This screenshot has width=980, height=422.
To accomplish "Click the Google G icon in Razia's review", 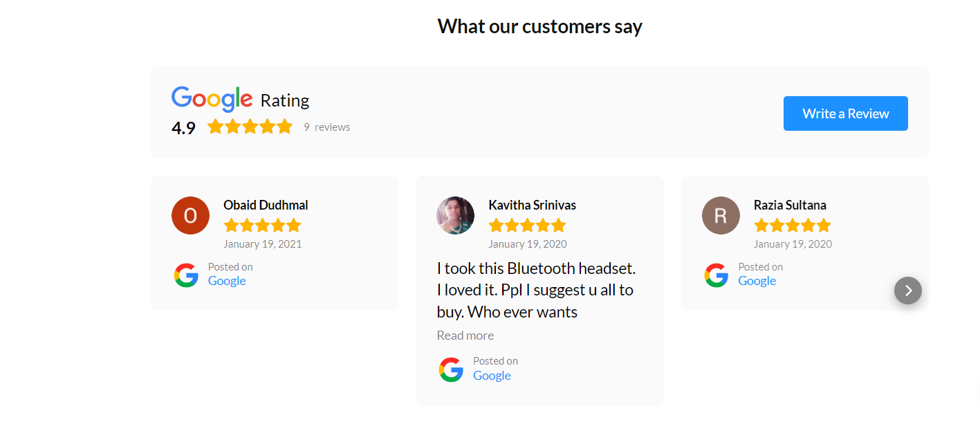I will (x=716, y=275).
